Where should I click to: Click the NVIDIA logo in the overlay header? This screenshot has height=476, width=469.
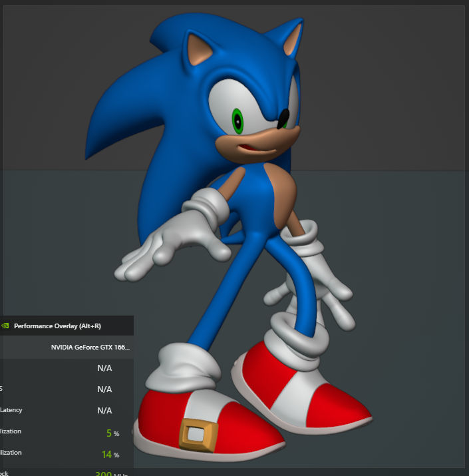(5, 326)
